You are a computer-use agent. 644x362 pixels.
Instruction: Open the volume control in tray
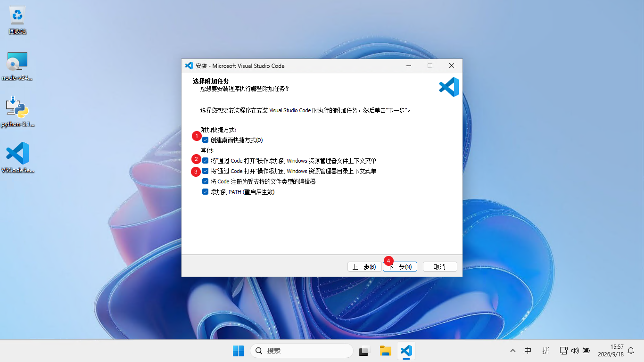pyautogui.click(x=575, y=351)
